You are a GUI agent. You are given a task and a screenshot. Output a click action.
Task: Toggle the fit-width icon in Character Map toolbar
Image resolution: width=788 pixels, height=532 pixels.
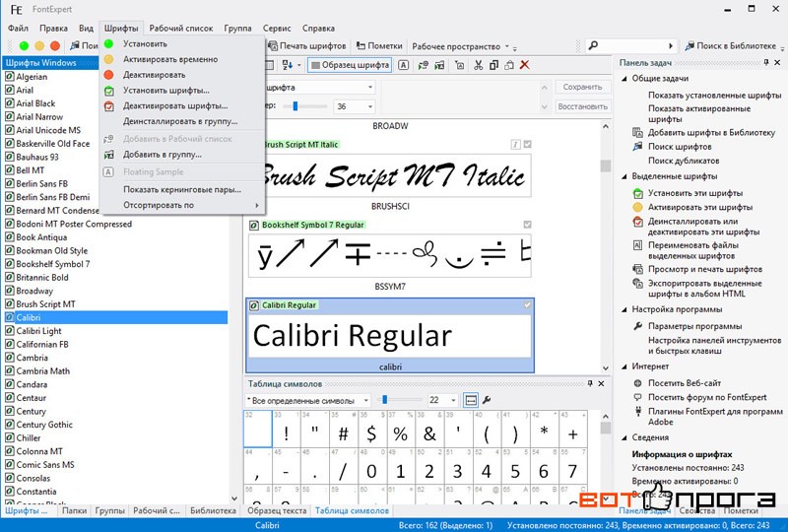click(x=471, y=400)
